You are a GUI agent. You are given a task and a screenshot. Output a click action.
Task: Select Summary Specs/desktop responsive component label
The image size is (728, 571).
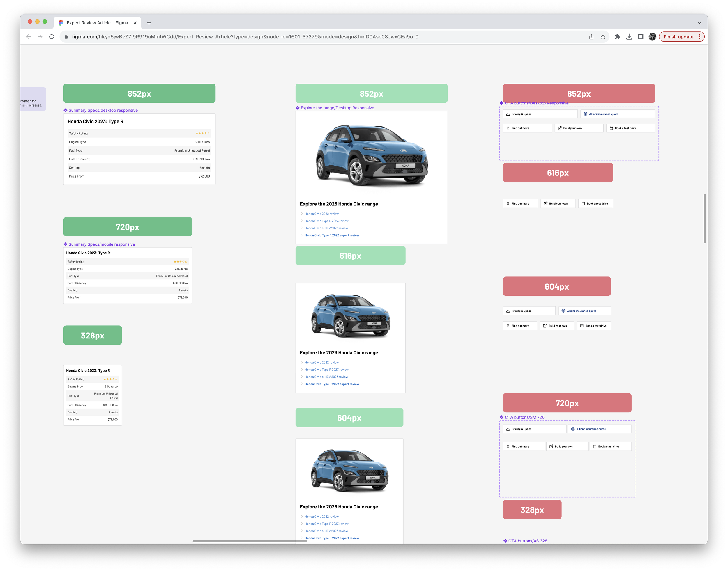click(100, 110)
